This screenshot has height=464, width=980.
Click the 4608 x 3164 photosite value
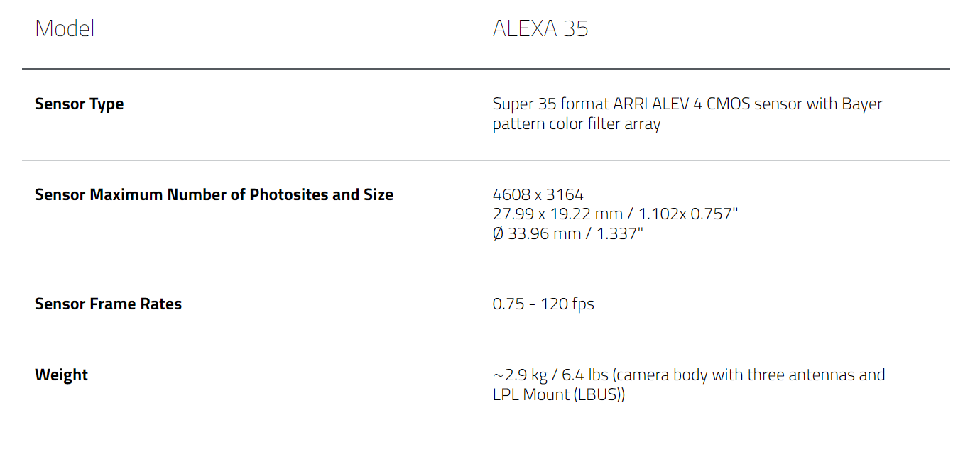[x=538, y=194]
